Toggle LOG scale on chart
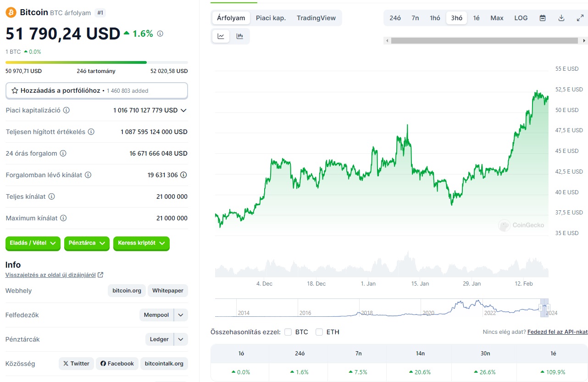588x382 pixels. pos(521,18)
